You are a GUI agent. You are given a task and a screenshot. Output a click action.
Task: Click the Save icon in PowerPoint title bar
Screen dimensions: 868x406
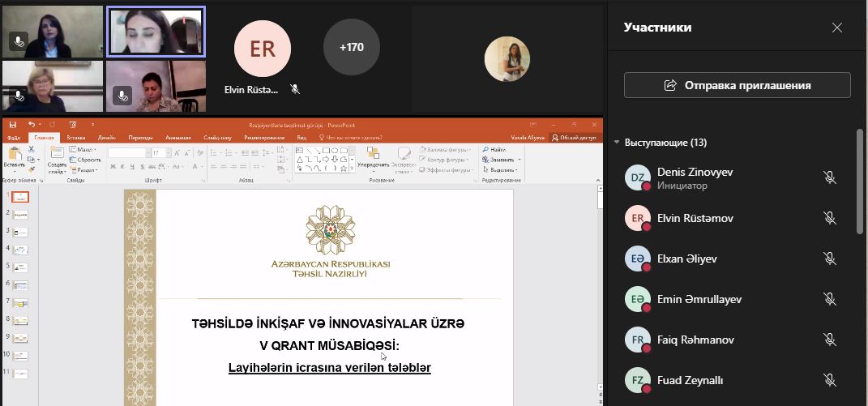[12, 125]
